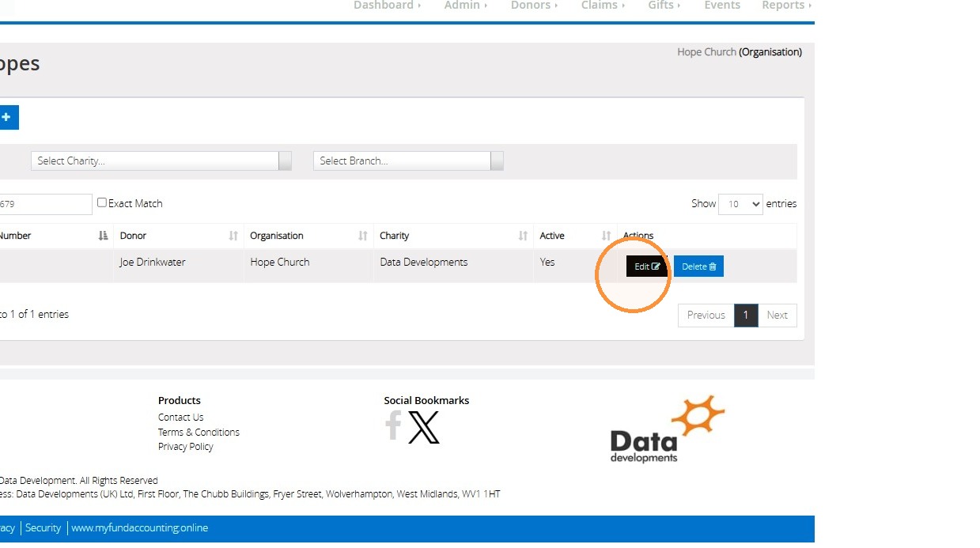Open the Reports menu
The width and height of the screenshot is (980, 548).
tap(786, 6)
